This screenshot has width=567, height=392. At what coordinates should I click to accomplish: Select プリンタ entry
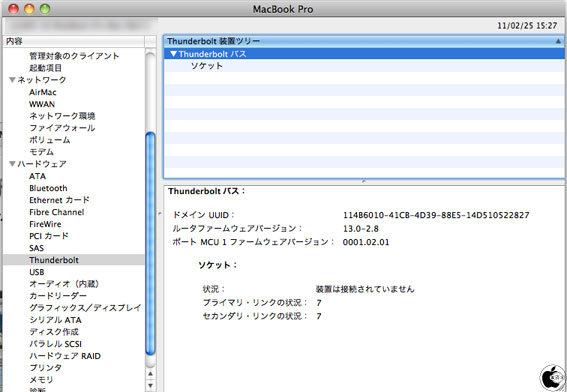(46, 368)
